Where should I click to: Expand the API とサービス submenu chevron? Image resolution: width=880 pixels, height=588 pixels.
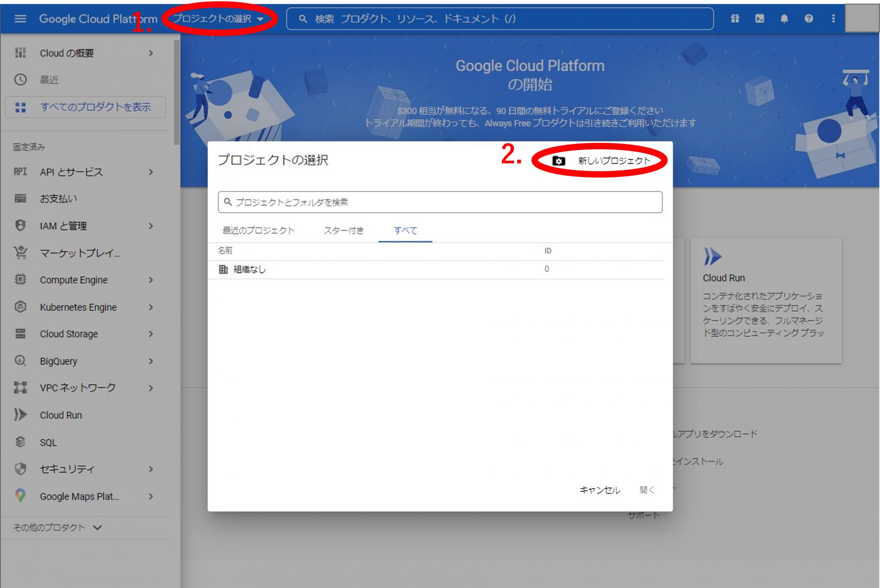(x=151, y=172)
